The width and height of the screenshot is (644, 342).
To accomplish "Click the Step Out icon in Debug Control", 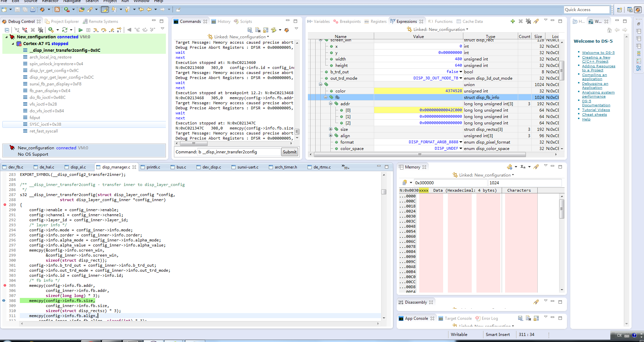I will [x=112, y=30].
